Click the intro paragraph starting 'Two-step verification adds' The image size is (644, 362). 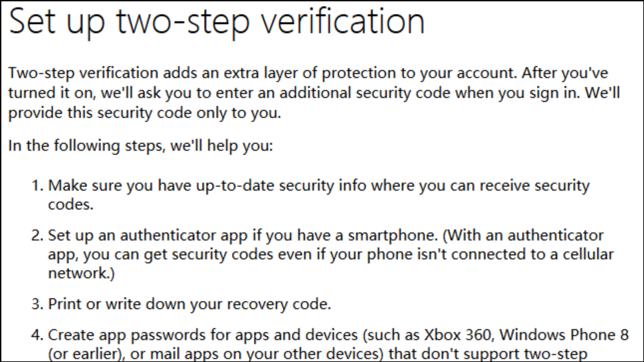(x=314, y=93)
